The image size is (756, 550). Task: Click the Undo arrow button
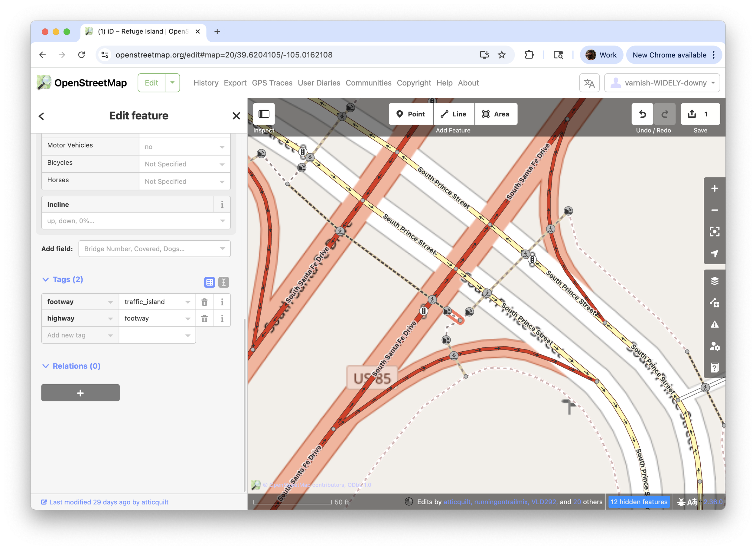[642, 114]
